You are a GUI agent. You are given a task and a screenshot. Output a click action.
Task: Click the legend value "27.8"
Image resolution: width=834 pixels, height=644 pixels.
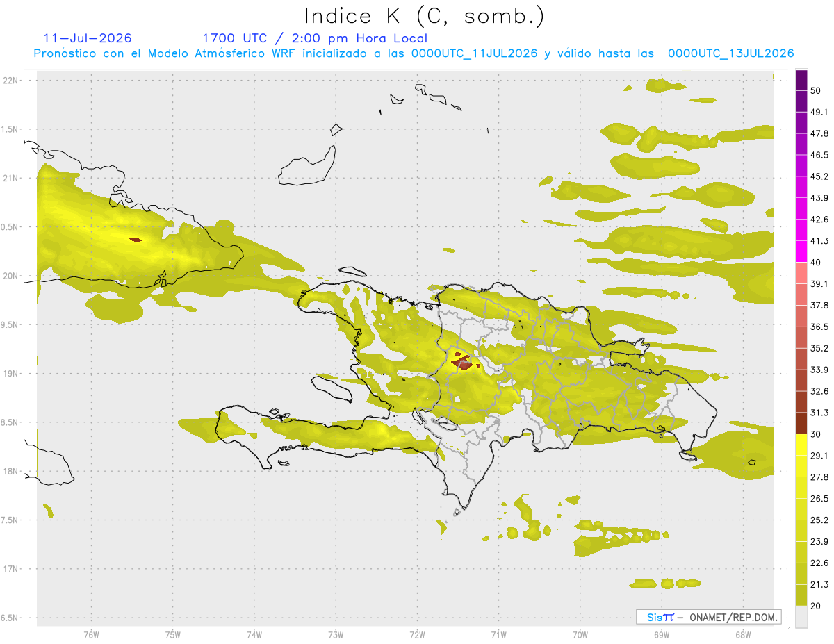coord(819,477)
